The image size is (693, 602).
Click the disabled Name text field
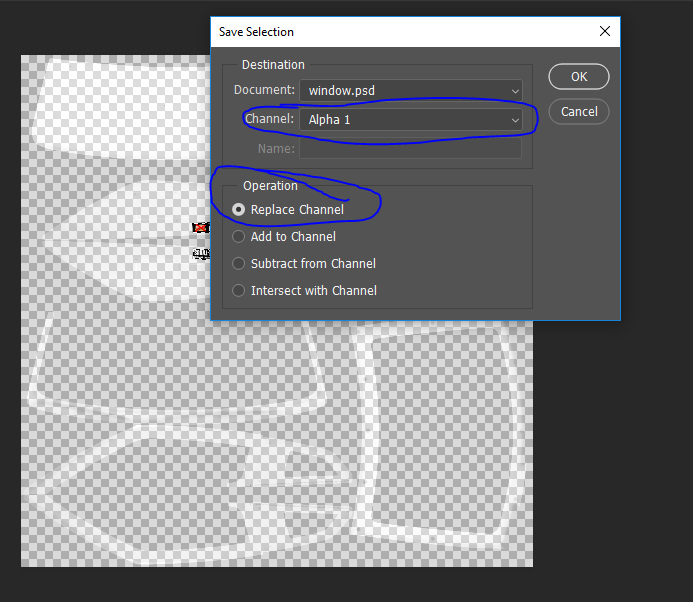click(410, 149)
